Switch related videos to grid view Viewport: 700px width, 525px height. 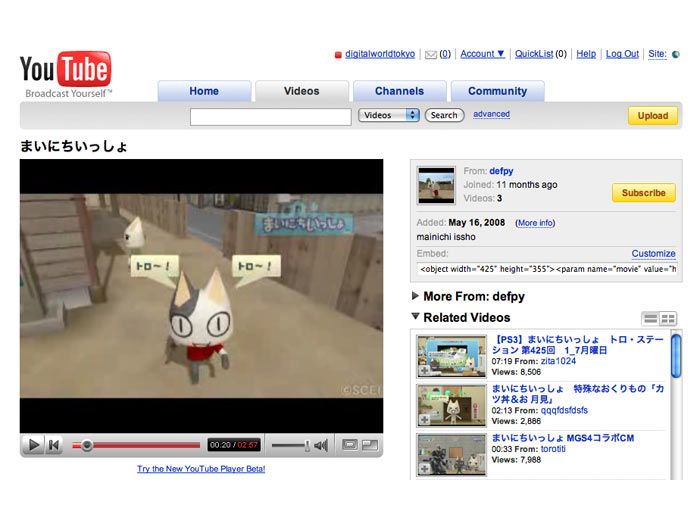(668, 319)
